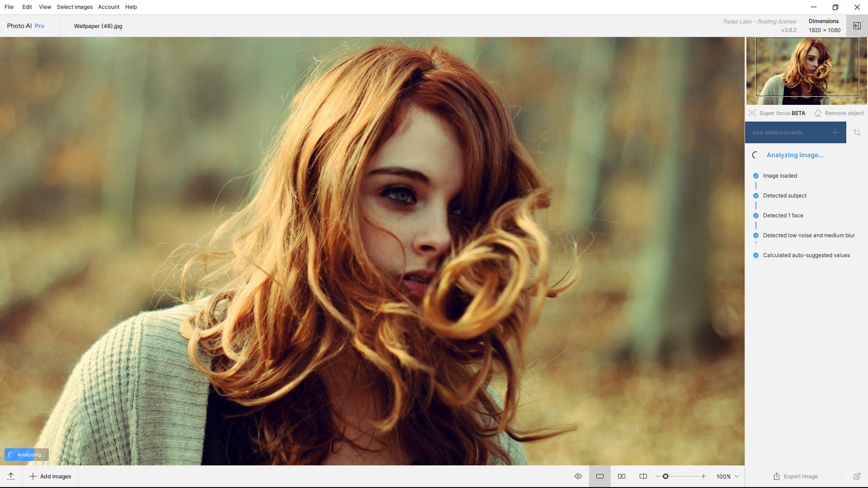Screen dimensions: 868x488
Task: Click the icon right of Export image
Action: tap(857, 476)
